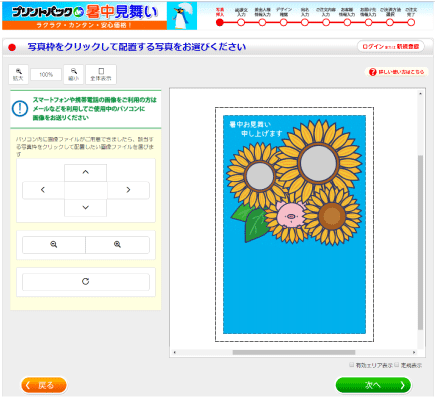The height and width of the screenshot is (405, 435).
Task: Select the small sunflower photo frame
Action: tap(260, 176)
